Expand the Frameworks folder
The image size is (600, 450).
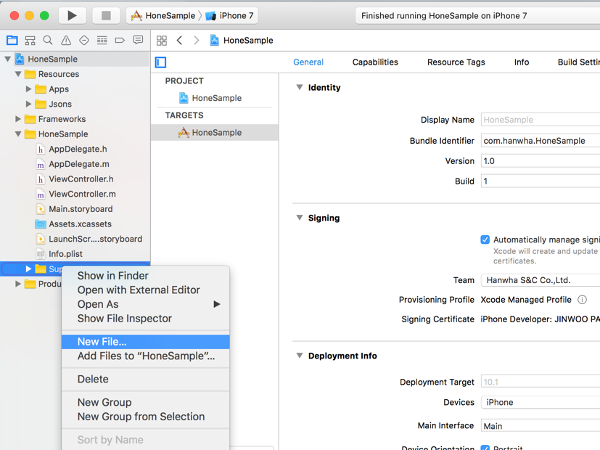coord(18,119)
